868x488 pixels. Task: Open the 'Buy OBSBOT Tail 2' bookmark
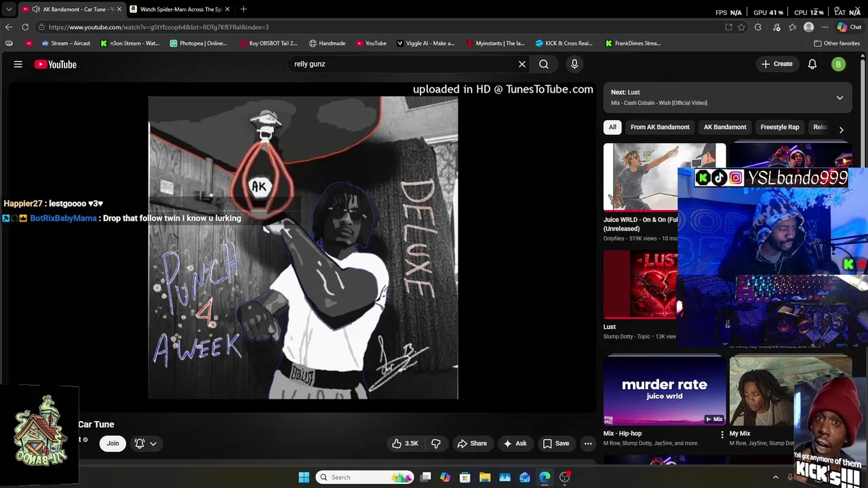(269, 43)
